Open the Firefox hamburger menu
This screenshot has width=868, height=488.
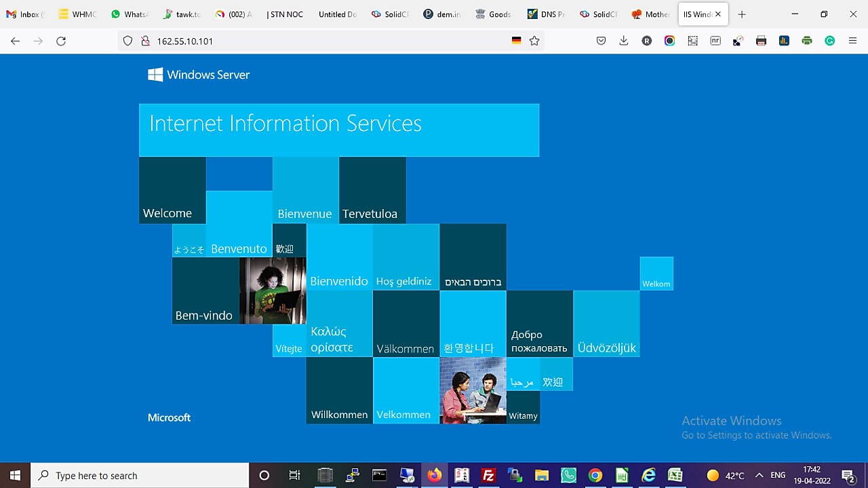click(x=852, y=41)
